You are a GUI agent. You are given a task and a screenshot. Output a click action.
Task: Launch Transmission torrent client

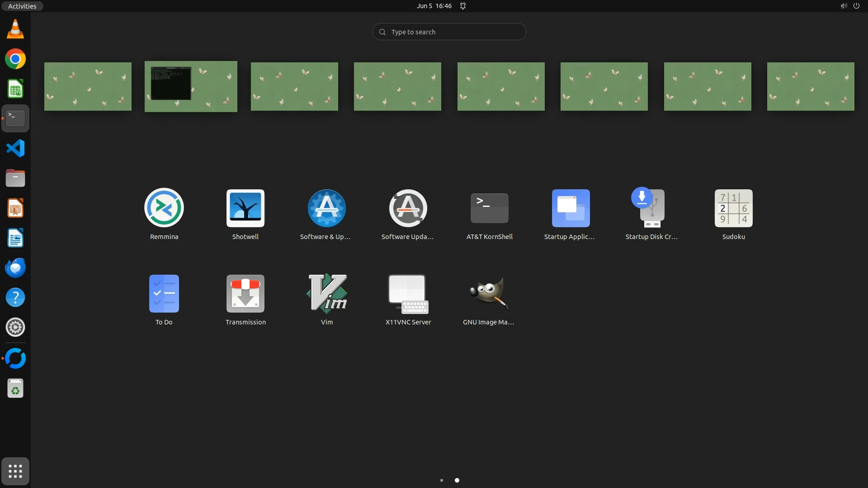pyautogui.click(x=245, y=294)
